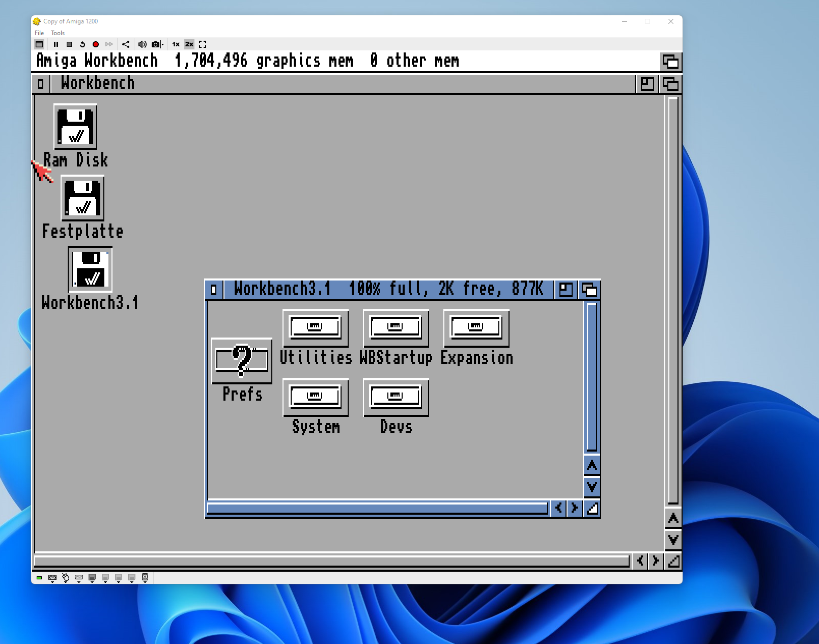Open the Devs drawer
819x644 pixels.
pyautogui.click(x=396, y=397)
